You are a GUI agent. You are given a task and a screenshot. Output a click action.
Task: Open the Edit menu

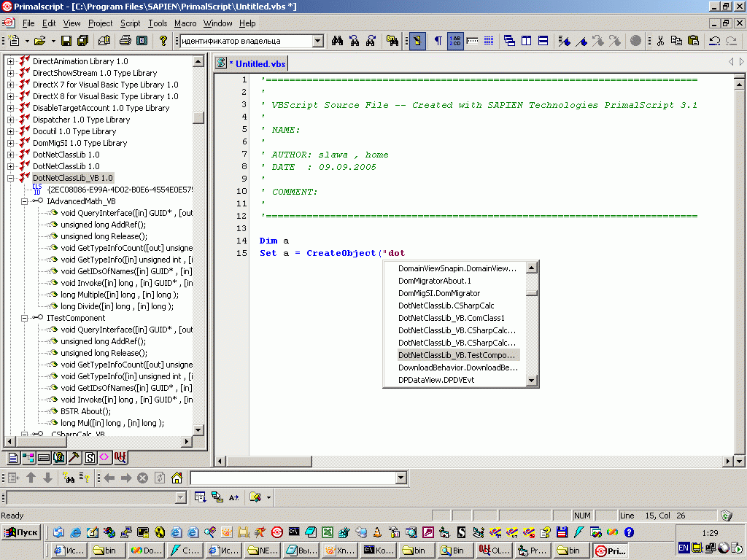[49, 23]
